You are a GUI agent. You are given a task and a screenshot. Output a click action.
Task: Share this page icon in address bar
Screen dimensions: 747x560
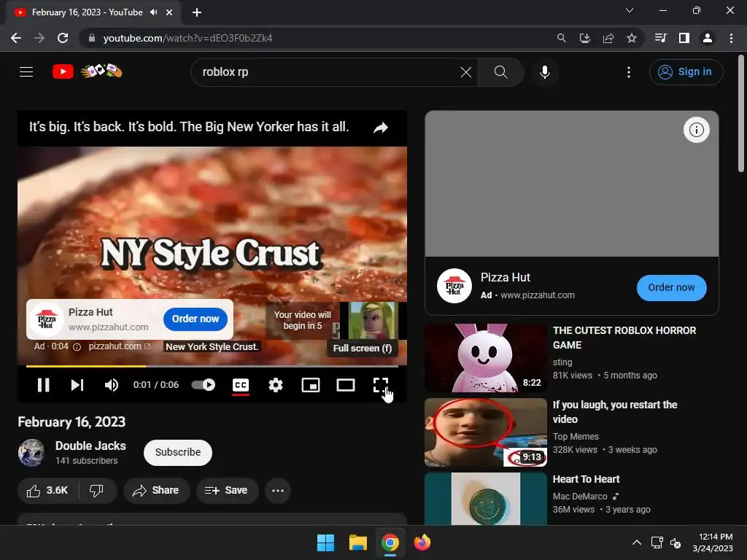click(x=608, y=38)
